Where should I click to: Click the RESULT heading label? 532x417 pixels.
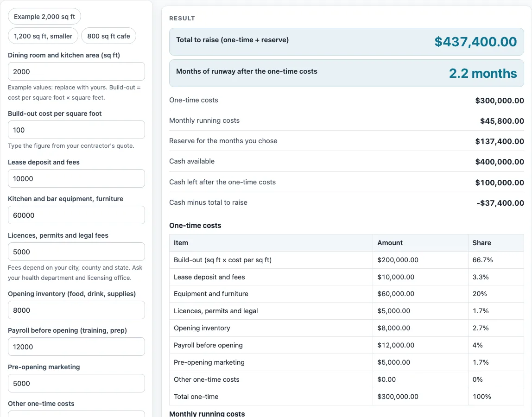tap(182, 19)
